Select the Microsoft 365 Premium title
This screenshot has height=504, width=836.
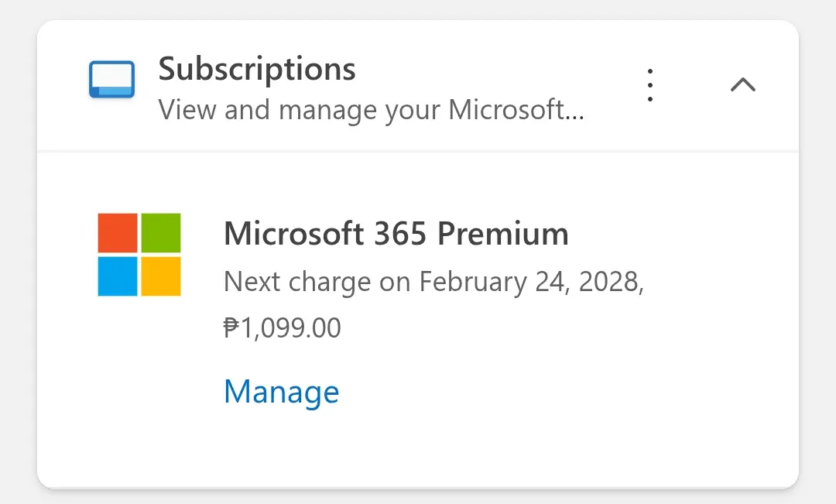pyautogui.click(x=396, y=234)
